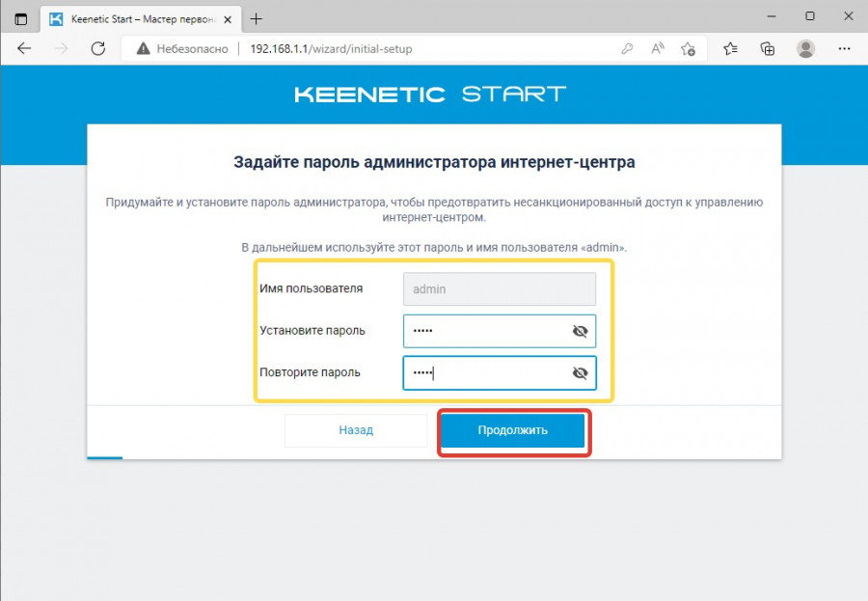Open the browser settings ellipsis menu

845,48
